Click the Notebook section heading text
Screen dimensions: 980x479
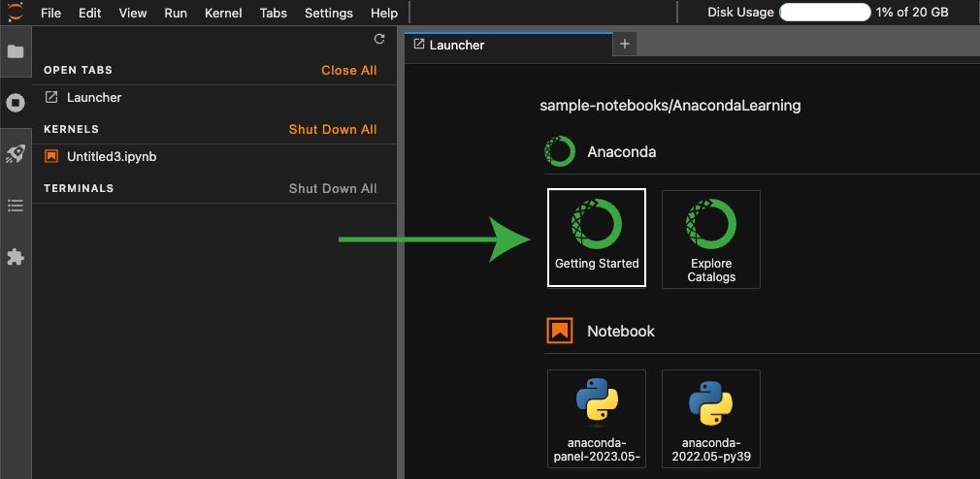click(621, 331)
